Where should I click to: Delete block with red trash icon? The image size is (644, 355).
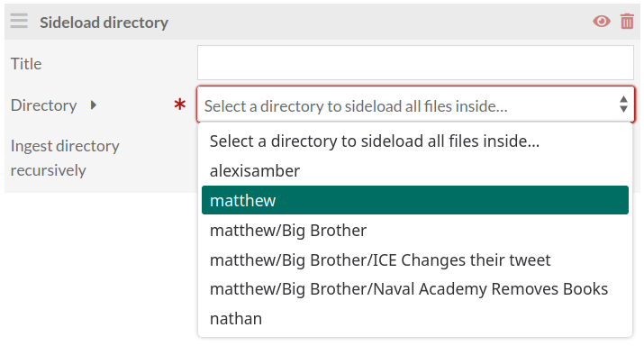pyautogui.click(x=627, y=21)
